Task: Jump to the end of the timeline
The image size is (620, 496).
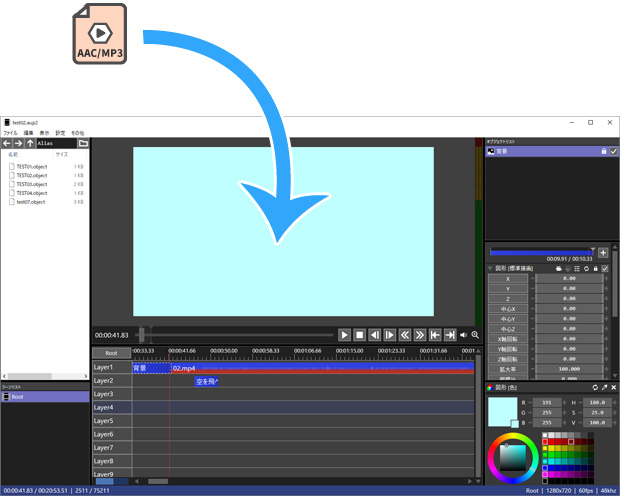Action: click(450, 335)
